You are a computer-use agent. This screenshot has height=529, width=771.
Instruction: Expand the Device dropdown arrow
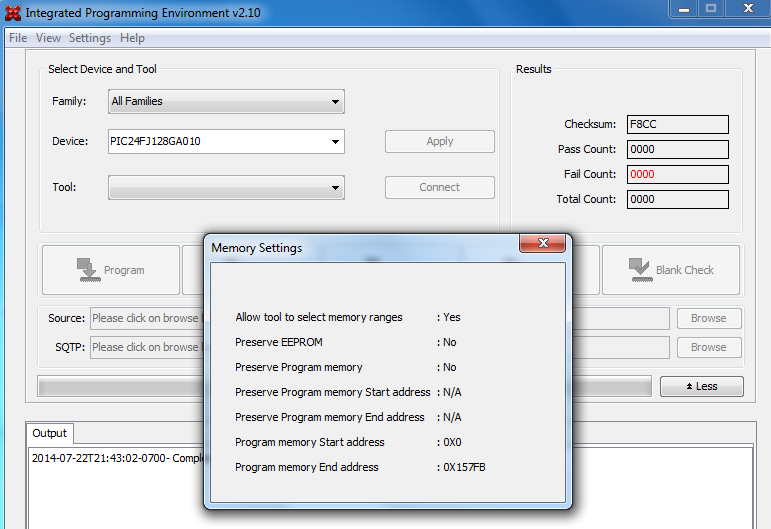[335, 142]
